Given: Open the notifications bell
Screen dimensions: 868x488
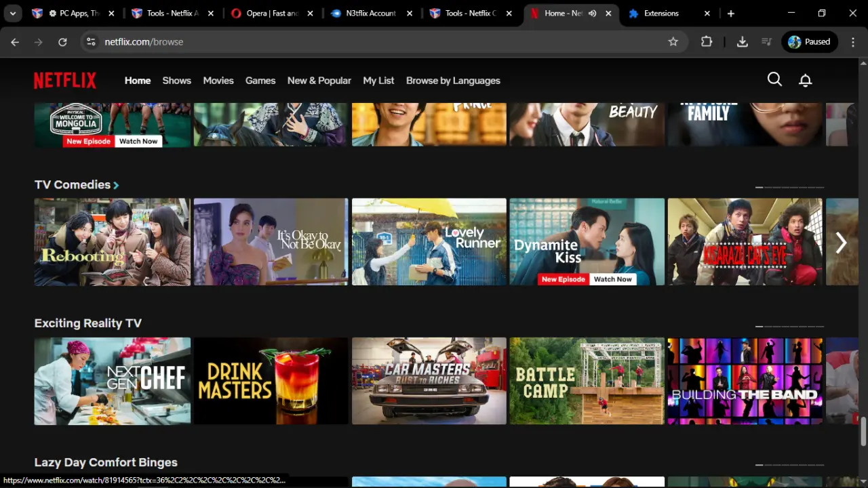Looking at the screenshot, I should click(806, 80).
